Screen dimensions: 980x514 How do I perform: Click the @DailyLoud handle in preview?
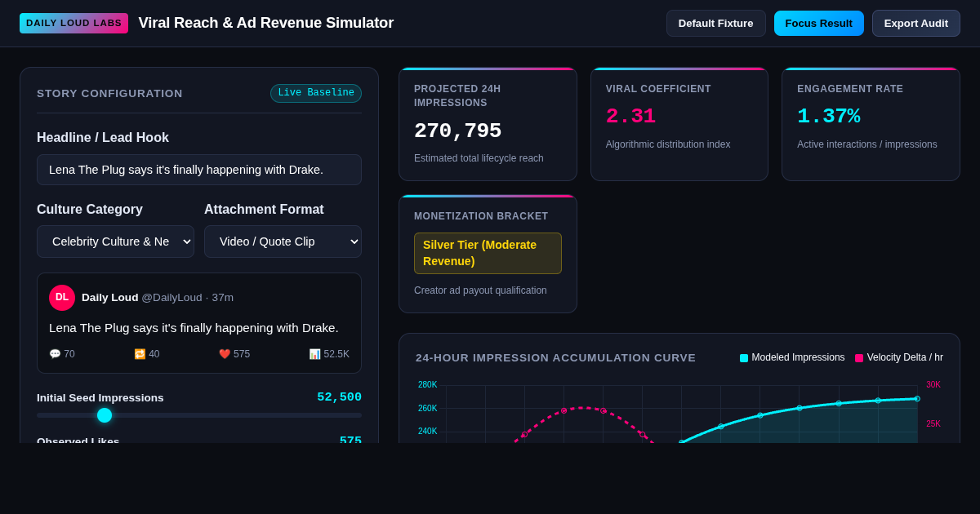click(x=171, y=298)
